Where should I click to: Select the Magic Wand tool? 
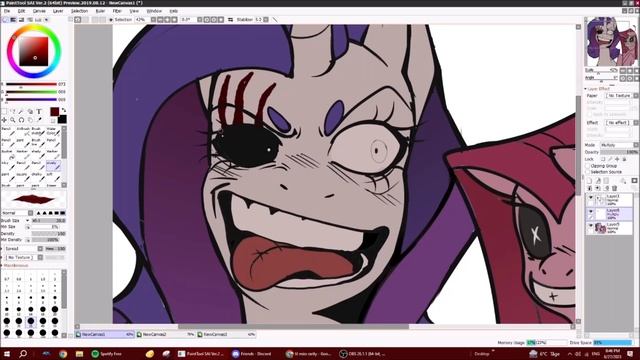pos(22,111)
